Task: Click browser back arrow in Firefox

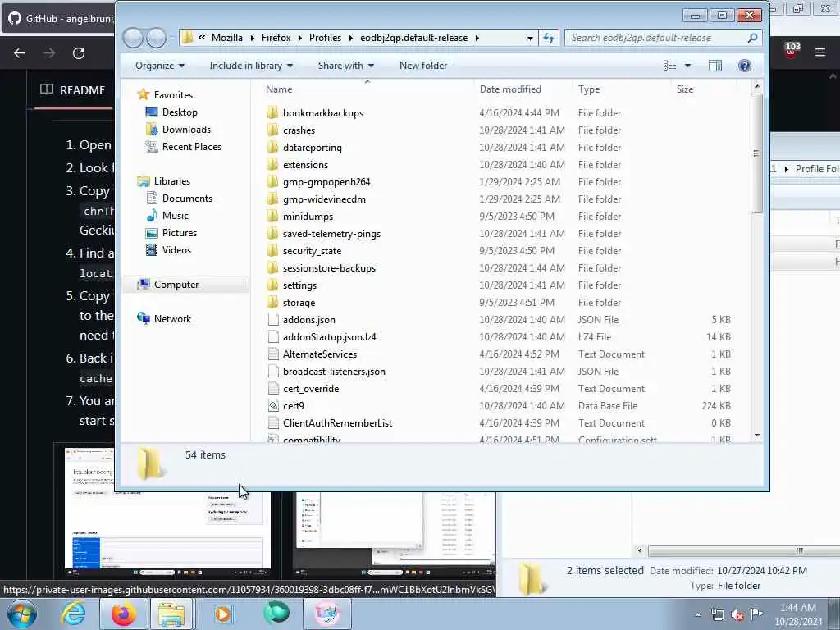Action: 20,53
